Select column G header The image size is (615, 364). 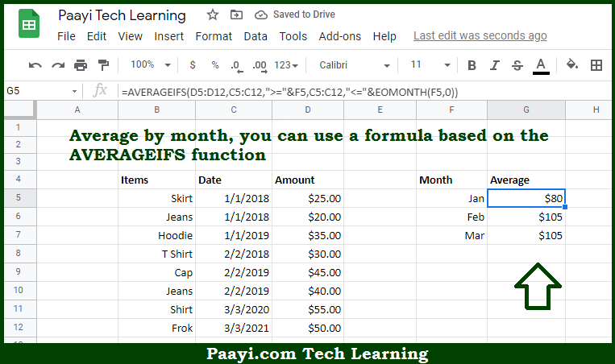[x=526, y=110]
